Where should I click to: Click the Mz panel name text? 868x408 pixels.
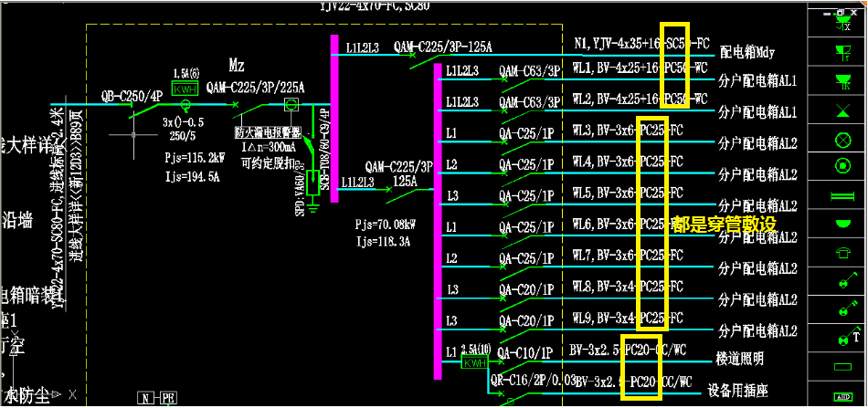(x=237, y=67)
